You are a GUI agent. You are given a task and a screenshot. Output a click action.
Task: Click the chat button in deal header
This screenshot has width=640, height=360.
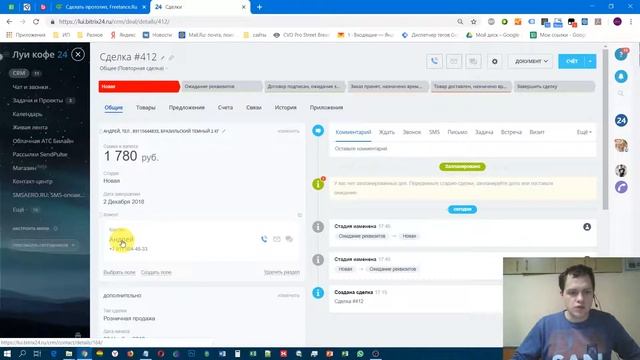point(473,61)
